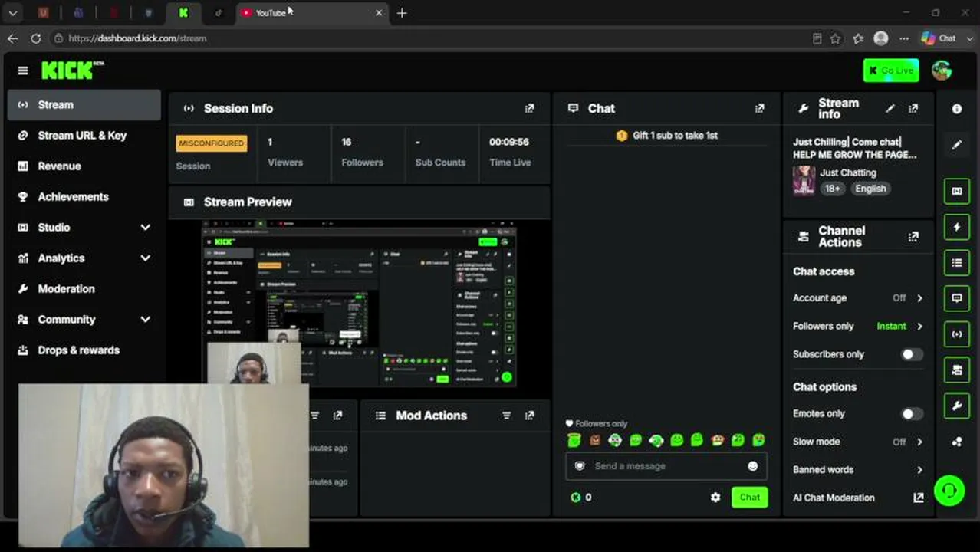Pop out the Channel Actions panel

tap(913, 237)
